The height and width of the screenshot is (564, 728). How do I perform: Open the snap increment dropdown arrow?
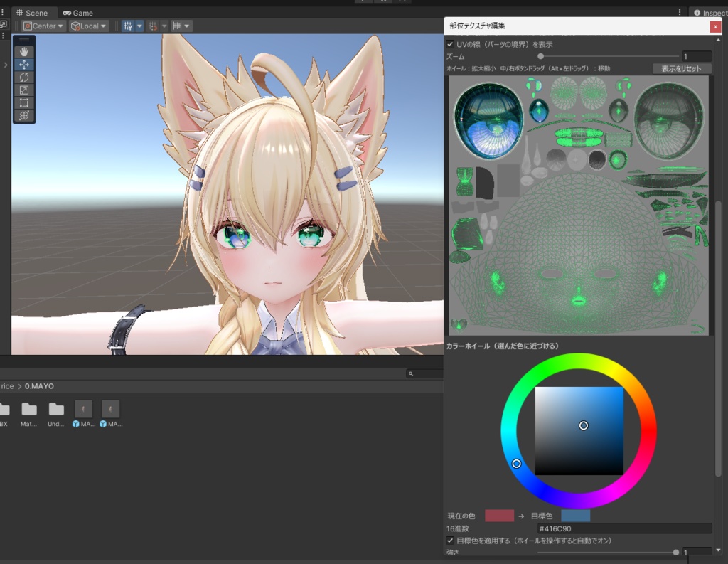click(x=164, y=26)
